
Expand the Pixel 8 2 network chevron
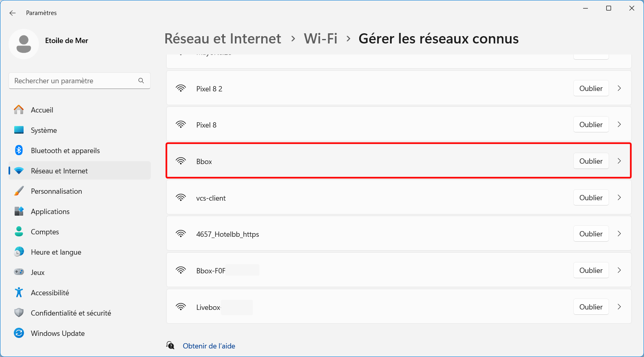619,88
